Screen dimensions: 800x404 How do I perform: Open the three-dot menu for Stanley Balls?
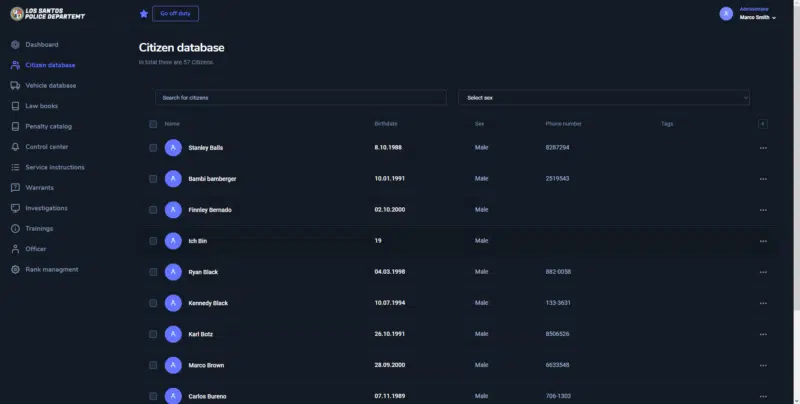763,148
